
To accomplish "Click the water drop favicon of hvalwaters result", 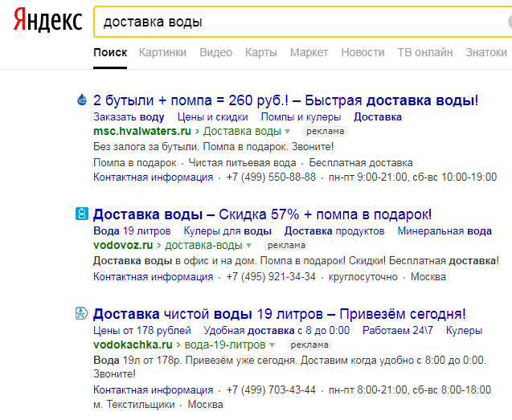I will point(82,100).
